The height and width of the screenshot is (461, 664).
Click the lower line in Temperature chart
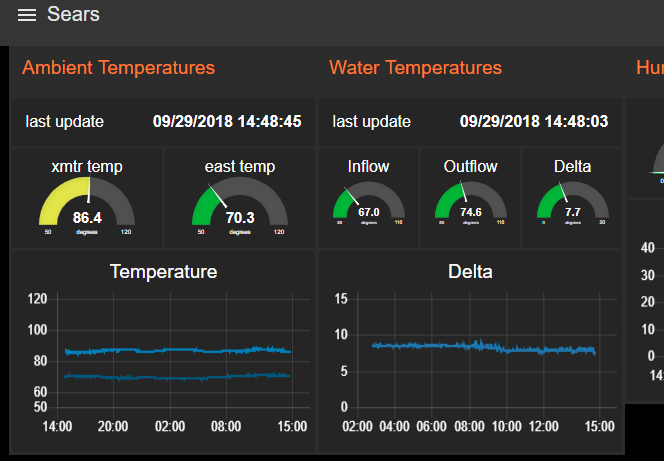[170, 377]
